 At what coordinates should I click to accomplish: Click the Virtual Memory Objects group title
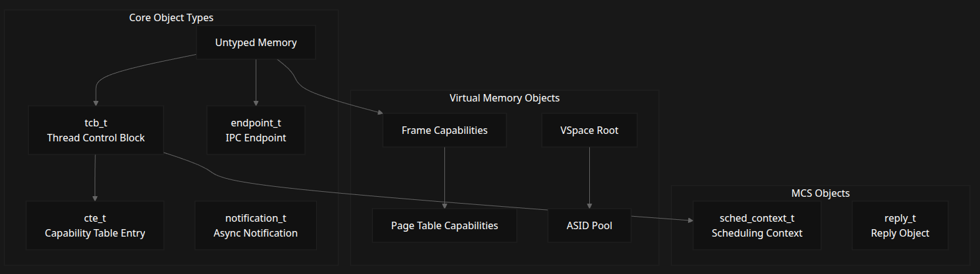pyautogui.click(x=504, y=98)
